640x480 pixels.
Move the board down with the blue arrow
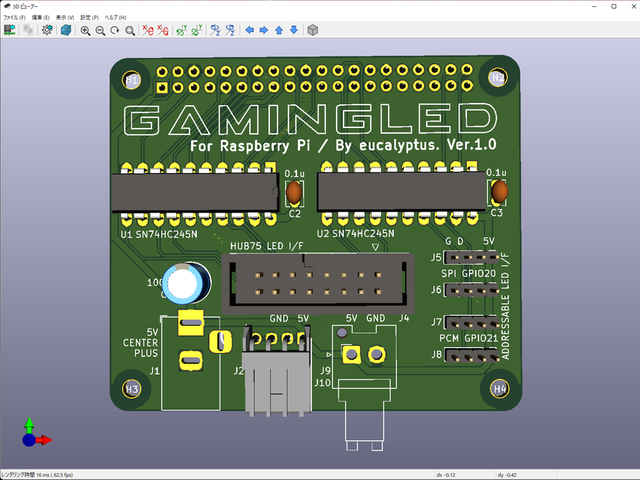[x=293, y=30]
